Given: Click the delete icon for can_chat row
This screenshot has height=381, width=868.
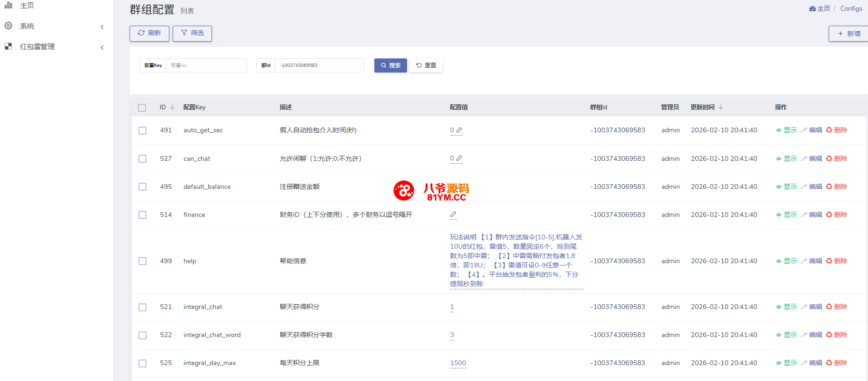Looking at the screenshot, I should 829,158.
